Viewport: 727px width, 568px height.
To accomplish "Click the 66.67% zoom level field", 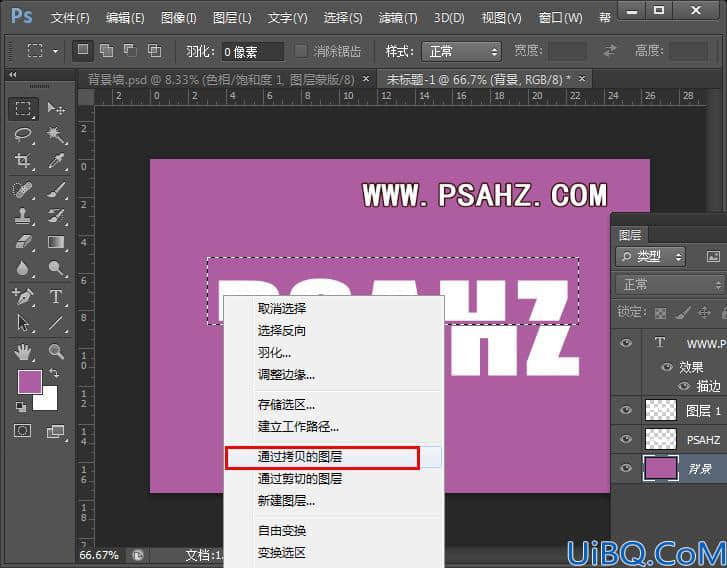I will coord(99,555).
